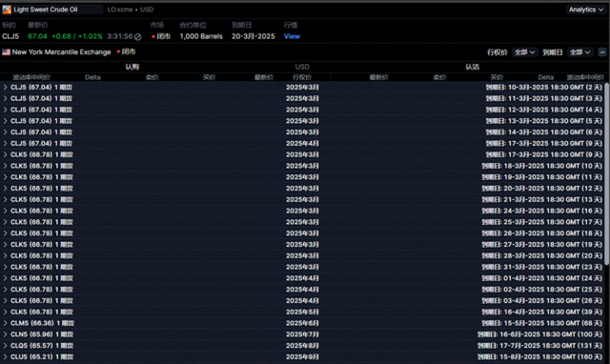The width and height of the screenshot is (610, 364).
Task: Expand the CLJ5 row expiring 13-3月-2025
Action: click(x=5, y=121)
